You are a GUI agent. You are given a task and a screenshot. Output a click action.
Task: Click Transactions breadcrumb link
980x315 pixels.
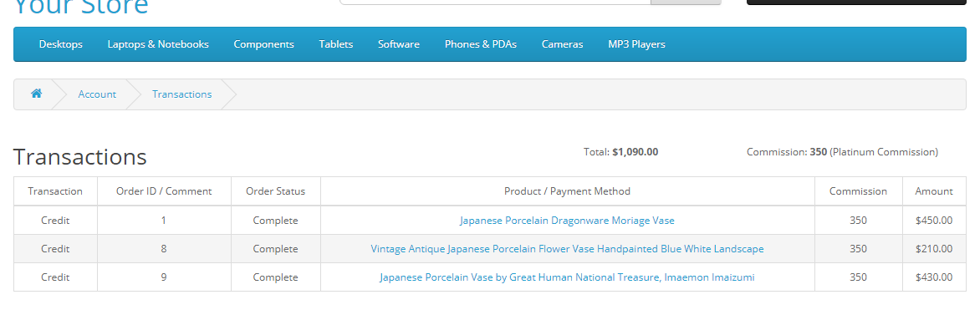click(x=182, y=94)
